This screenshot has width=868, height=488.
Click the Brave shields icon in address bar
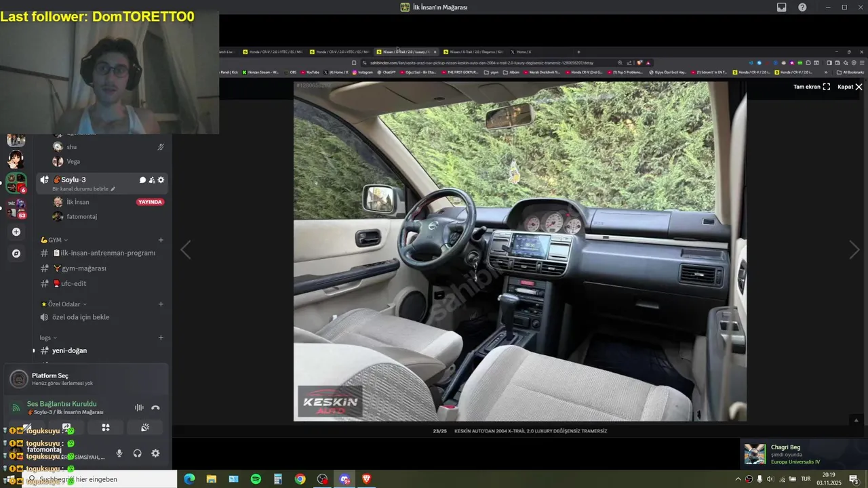click(639, 62)
